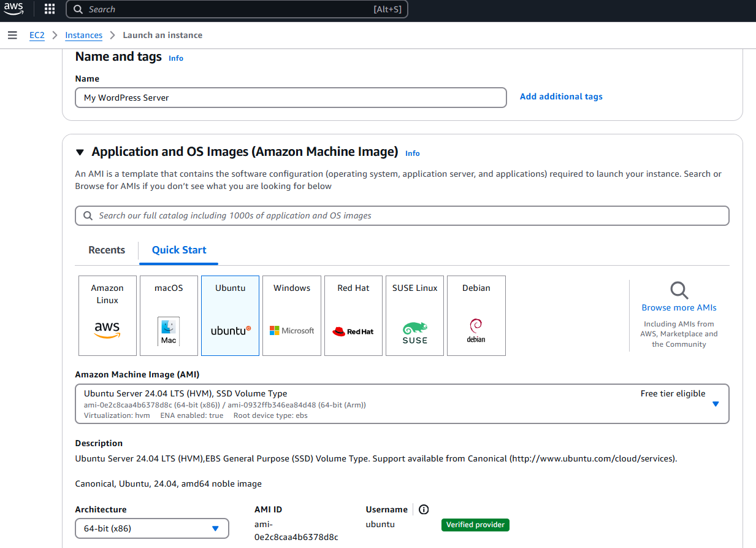Click Info link next to Name and tags
The image size is (756, 548).
(x=176, y=58)
